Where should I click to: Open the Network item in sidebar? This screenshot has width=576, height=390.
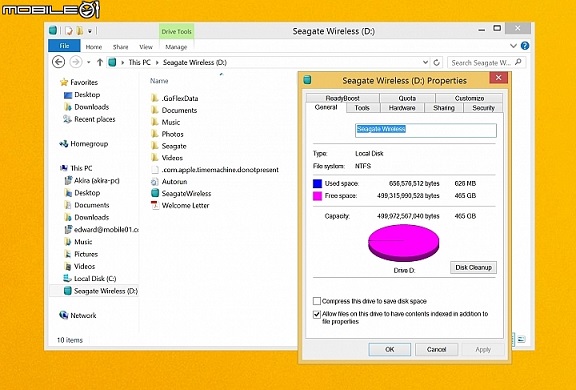78,315
